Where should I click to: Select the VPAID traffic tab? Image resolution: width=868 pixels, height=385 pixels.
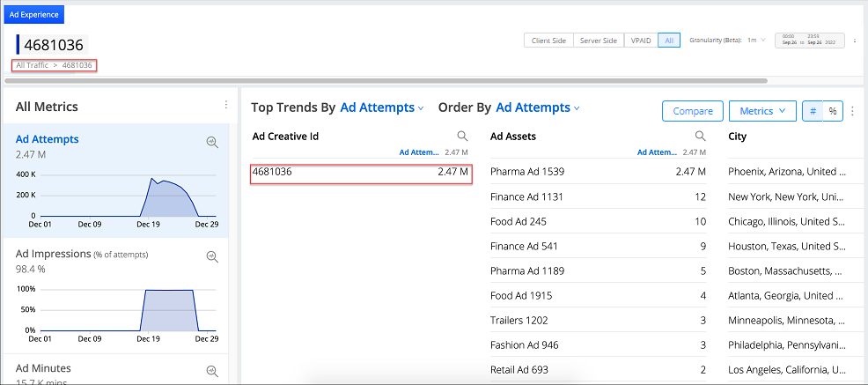640,41
